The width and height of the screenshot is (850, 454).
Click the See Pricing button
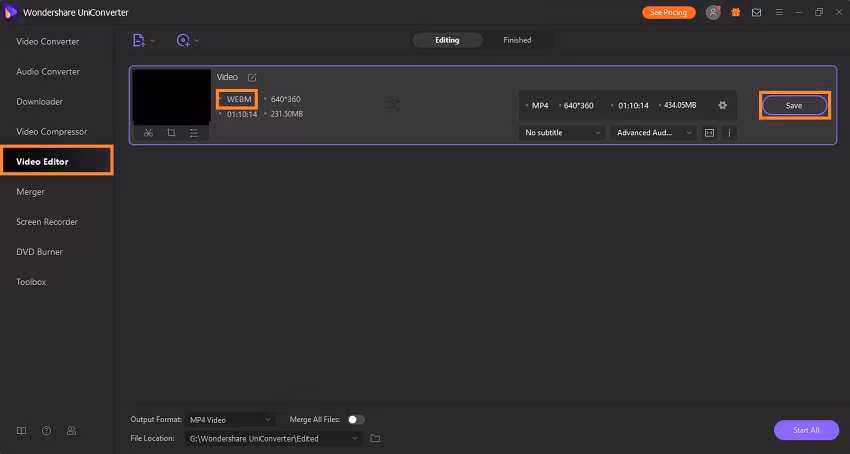[668, 12]
